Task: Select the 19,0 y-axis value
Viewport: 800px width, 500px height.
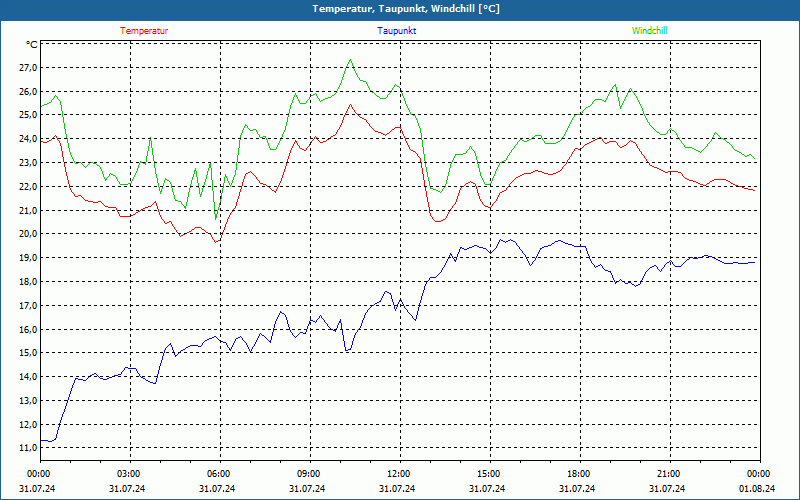Action: click(x=28, y=258)
